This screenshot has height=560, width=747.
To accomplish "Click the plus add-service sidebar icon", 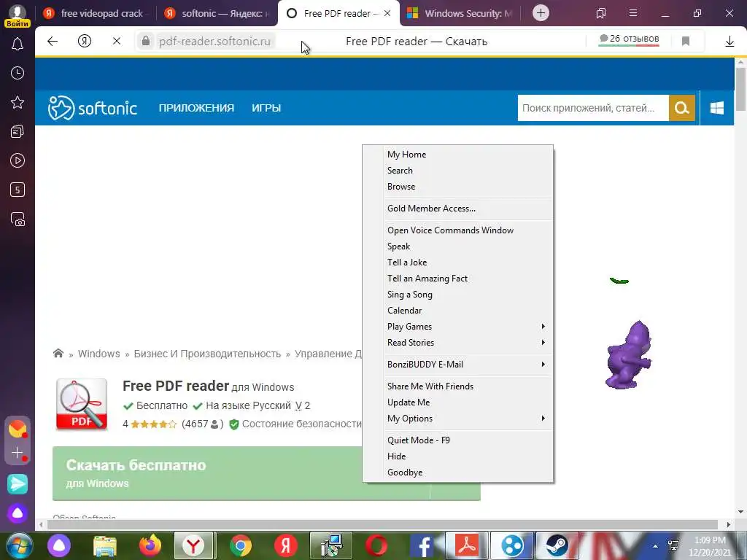I will (x=18, y=452).
